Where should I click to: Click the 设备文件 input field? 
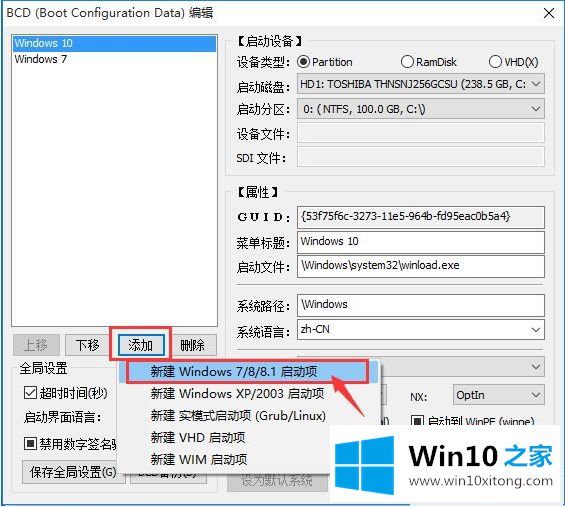click(421, 133)
